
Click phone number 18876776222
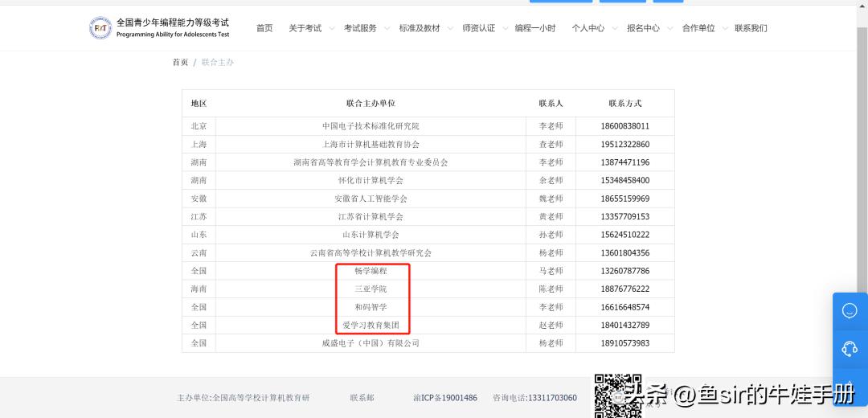[x=625, y=289]
